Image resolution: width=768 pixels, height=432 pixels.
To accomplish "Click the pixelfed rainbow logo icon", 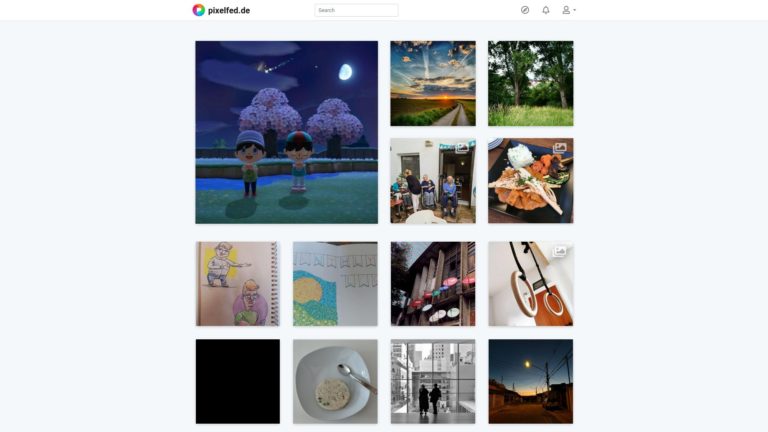I will 198,10.
